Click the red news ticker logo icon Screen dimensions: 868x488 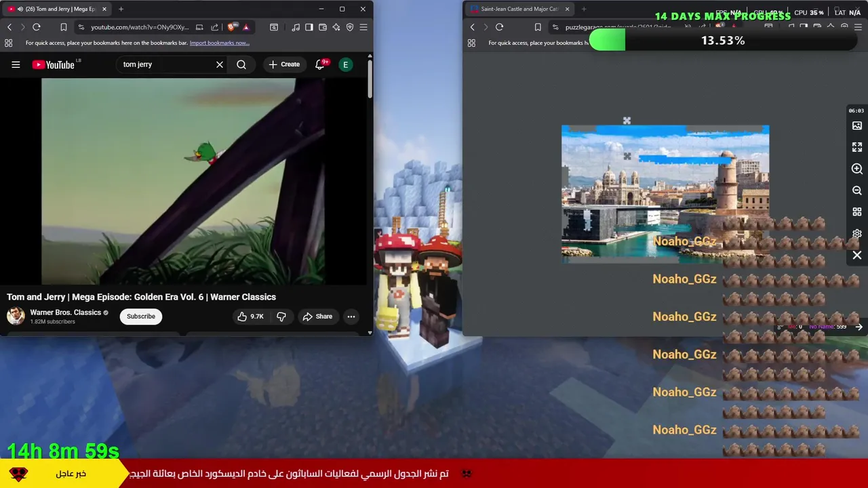[x=19, y=474]
